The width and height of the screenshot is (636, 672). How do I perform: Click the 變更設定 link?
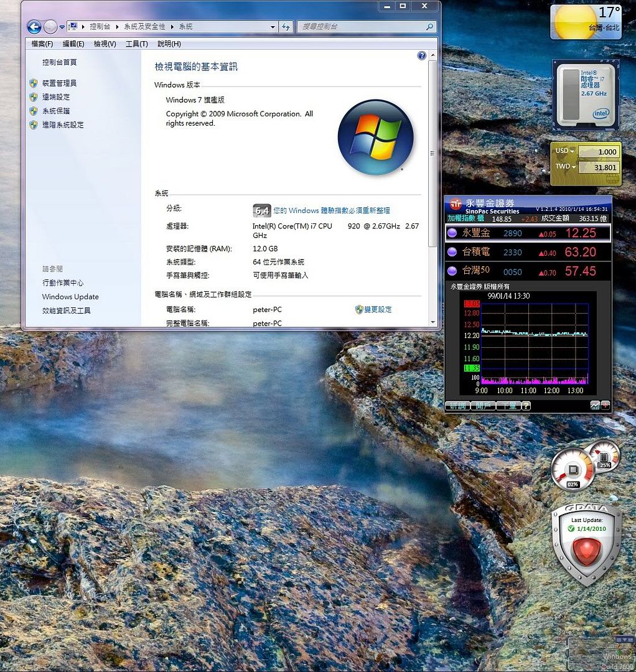click(x=378, y=309)
